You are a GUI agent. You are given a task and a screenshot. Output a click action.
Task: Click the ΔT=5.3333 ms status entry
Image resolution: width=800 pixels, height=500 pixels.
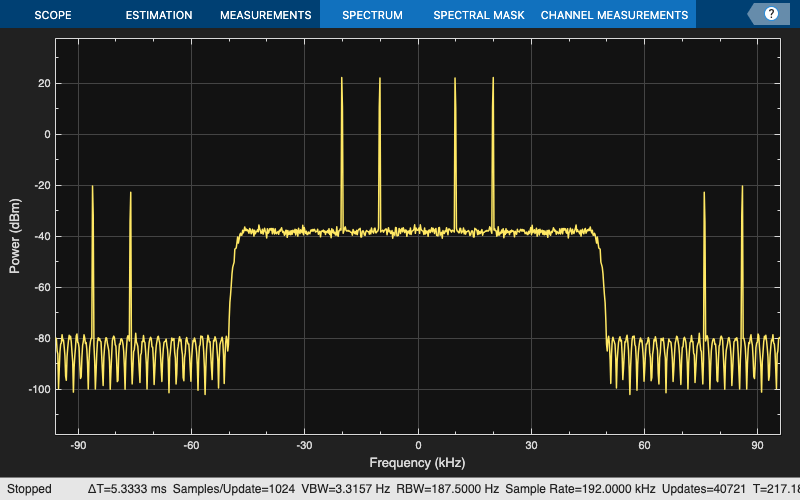pos(127,489)
